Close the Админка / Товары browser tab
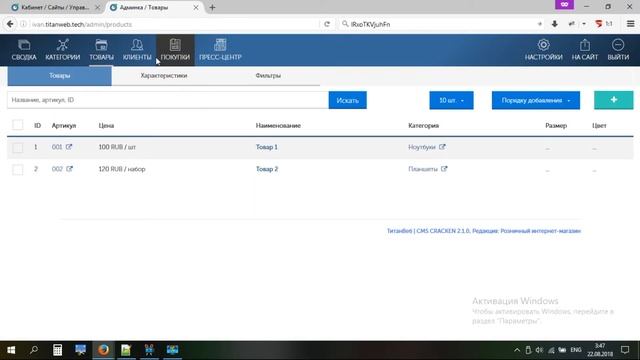 coord(196,7)
